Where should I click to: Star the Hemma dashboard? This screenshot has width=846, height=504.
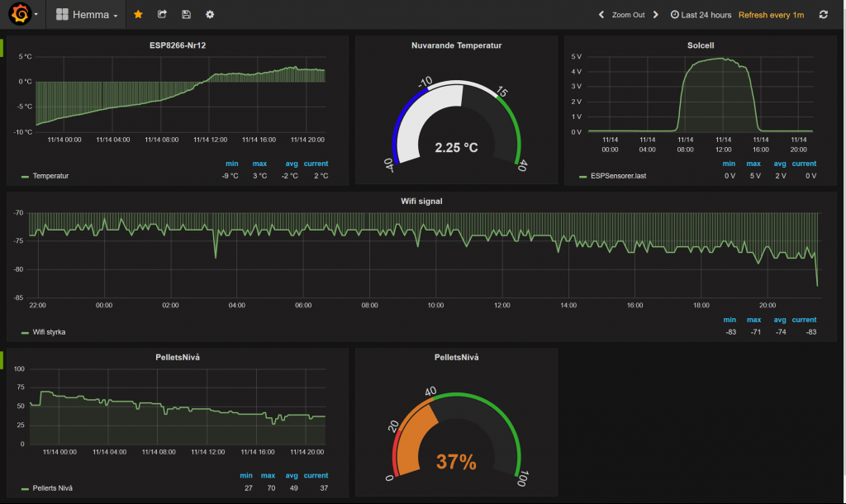coord(138,15)
